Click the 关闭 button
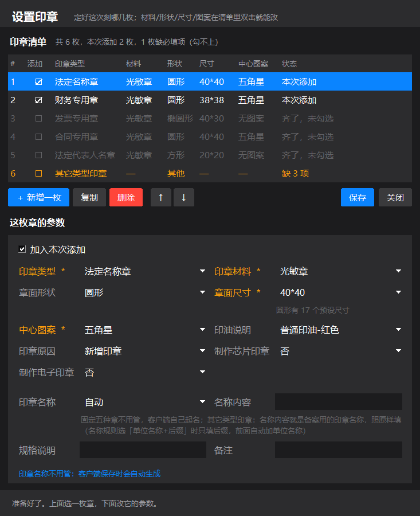This screenshot has width=420, height=516. tap(395, 197)
